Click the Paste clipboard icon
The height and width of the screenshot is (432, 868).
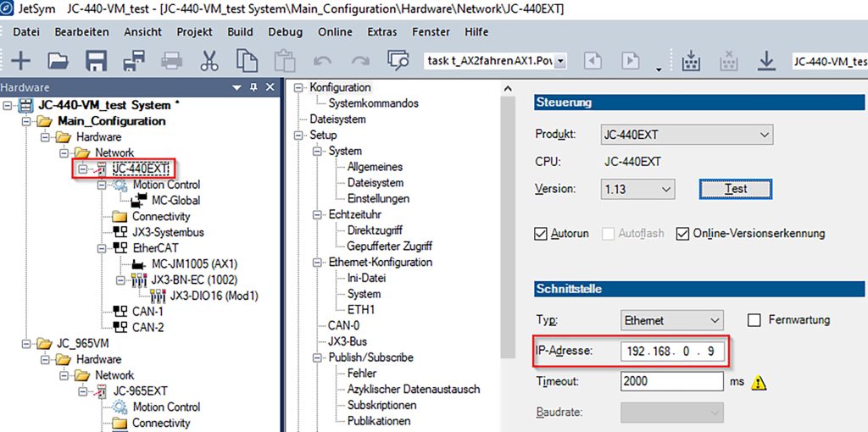coord(285,60)
